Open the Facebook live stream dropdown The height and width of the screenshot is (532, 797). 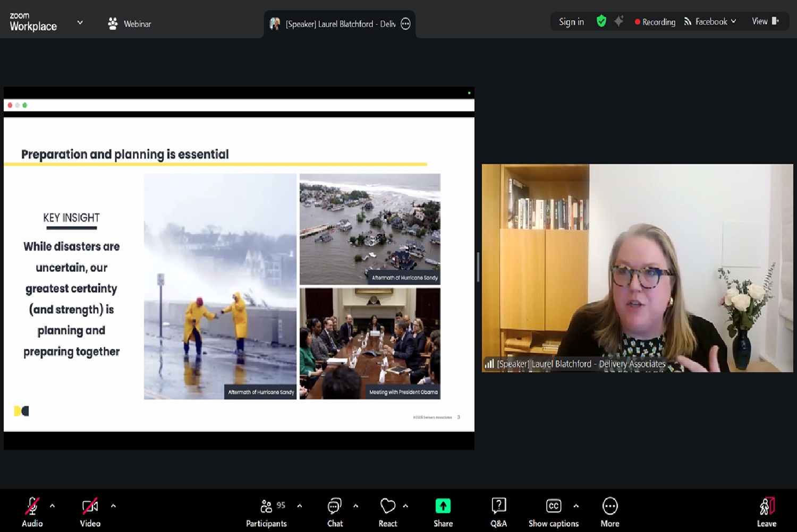[710, 22]
